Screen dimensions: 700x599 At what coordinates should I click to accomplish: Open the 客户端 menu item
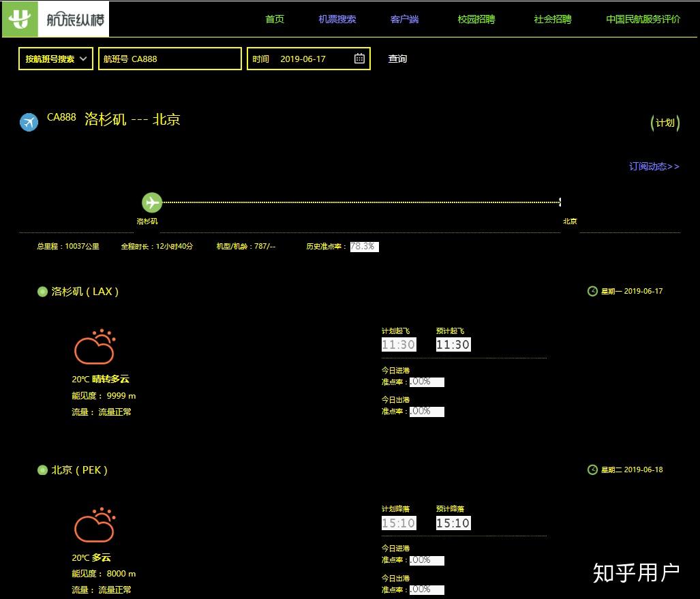click(404, 19)
